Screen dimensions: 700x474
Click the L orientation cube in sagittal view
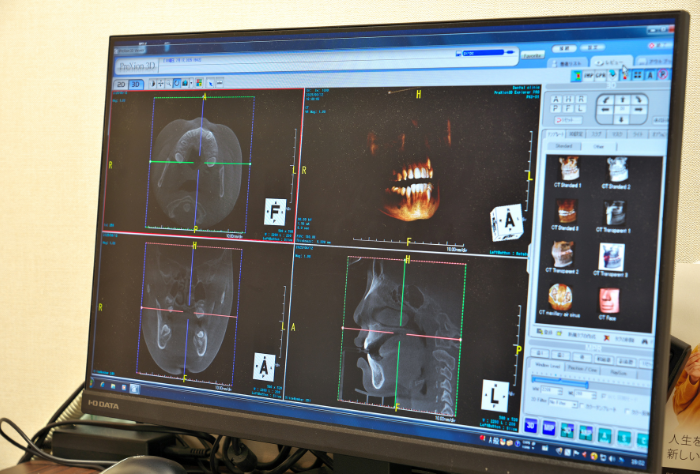point(495,394)
